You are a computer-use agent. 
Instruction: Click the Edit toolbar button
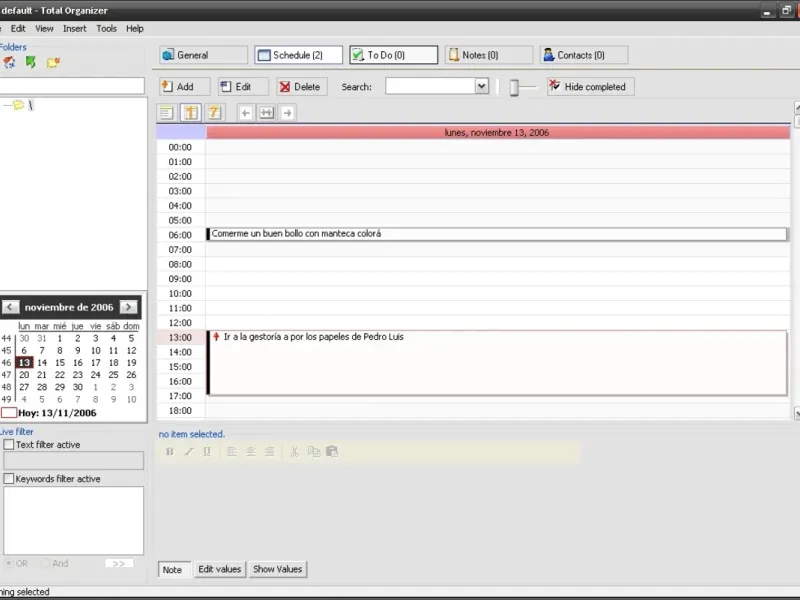click(243, 87)
